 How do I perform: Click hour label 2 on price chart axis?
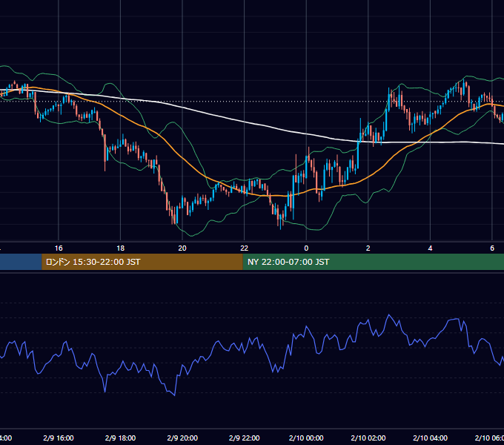point(368,248)
